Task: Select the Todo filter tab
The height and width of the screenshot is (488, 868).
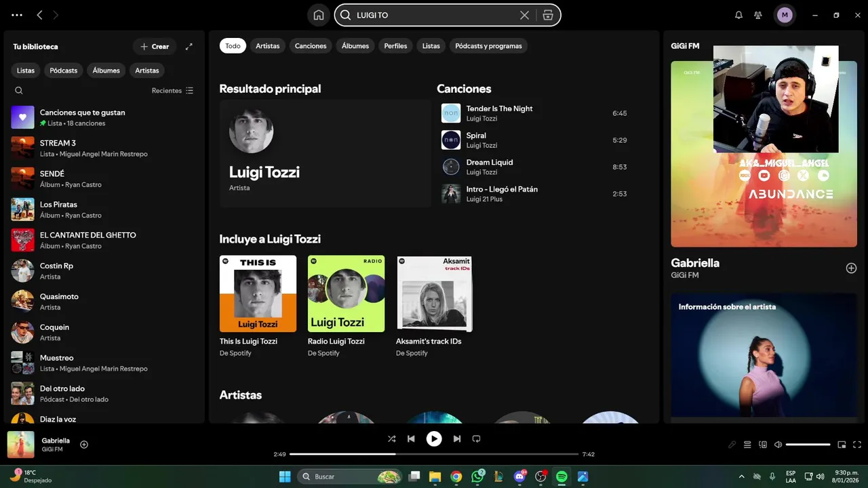Action: coord(233,46)
